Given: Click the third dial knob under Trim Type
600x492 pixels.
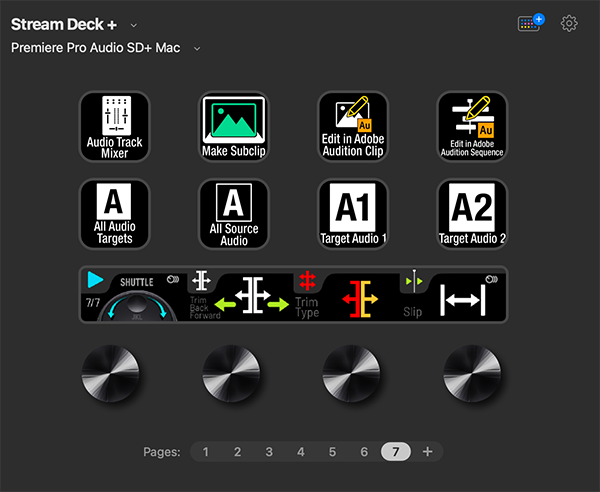Looking at the screenshot, I should 351,373.
